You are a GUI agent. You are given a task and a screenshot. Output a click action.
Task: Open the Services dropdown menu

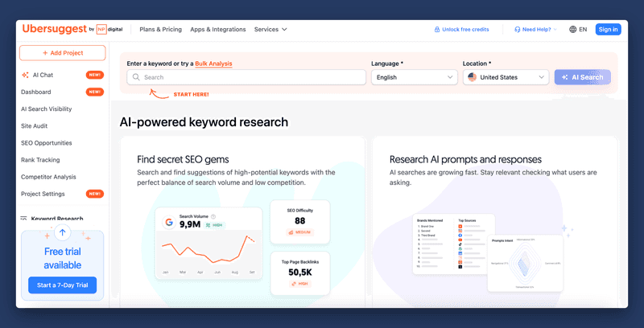pyautogui.click(x=270, y=30)
